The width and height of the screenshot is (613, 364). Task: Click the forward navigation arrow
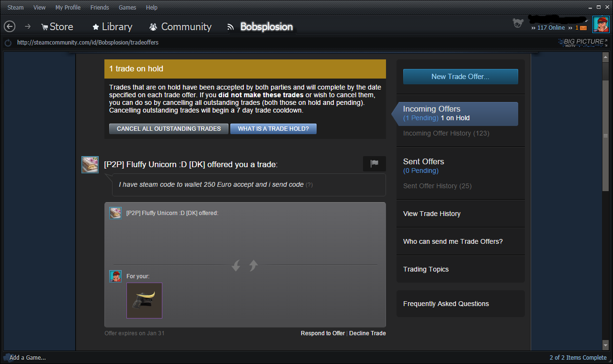click(28, 27)
